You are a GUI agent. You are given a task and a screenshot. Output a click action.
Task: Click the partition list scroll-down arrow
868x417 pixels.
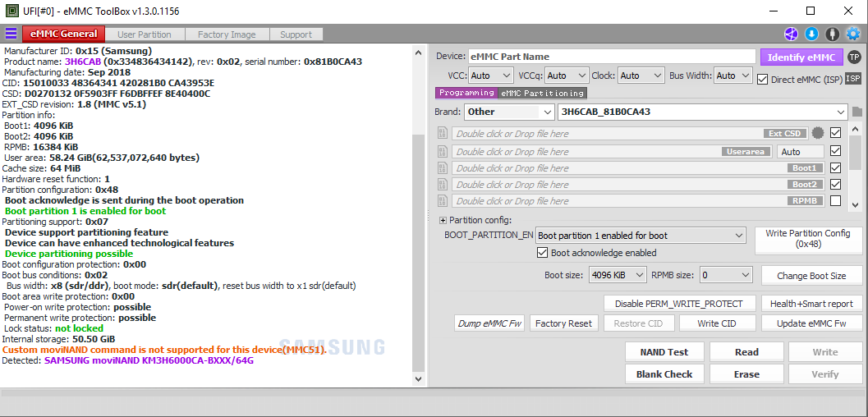[856, 204]
